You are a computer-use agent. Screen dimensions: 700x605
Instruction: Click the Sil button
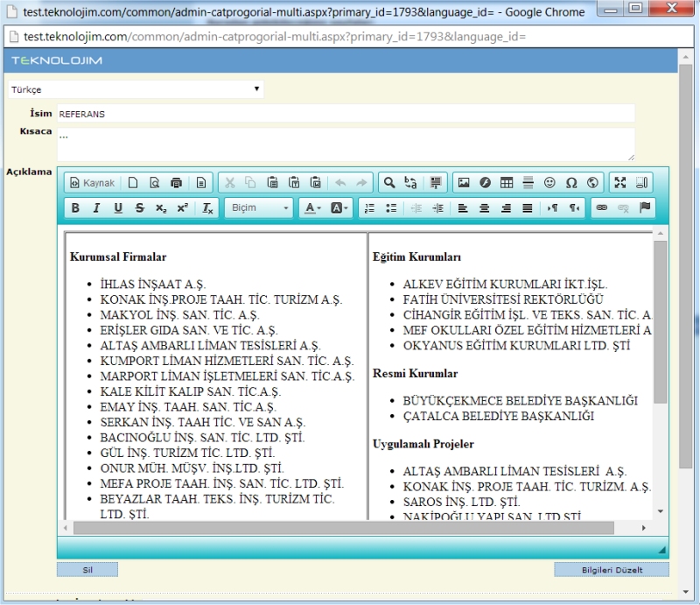[87, 570]
